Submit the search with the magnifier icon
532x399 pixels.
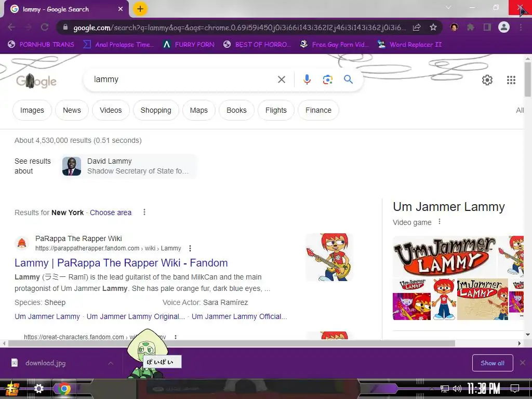click(x=348, y=79)
